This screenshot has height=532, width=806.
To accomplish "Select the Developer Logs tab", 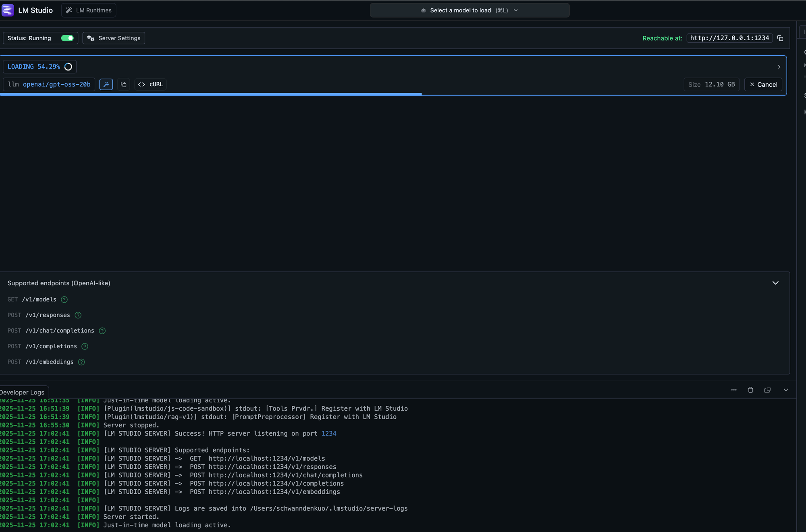I will [23, 392].
